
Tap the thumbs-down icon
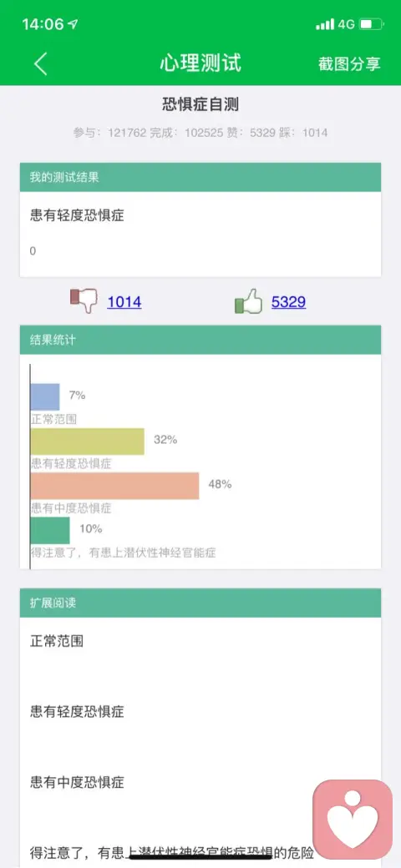84,301
